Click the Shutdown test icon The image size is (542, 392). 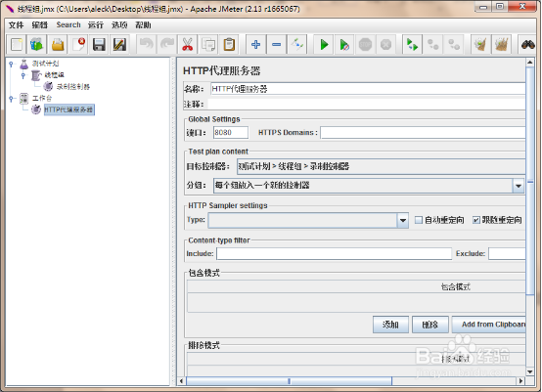tap(385, 45)
